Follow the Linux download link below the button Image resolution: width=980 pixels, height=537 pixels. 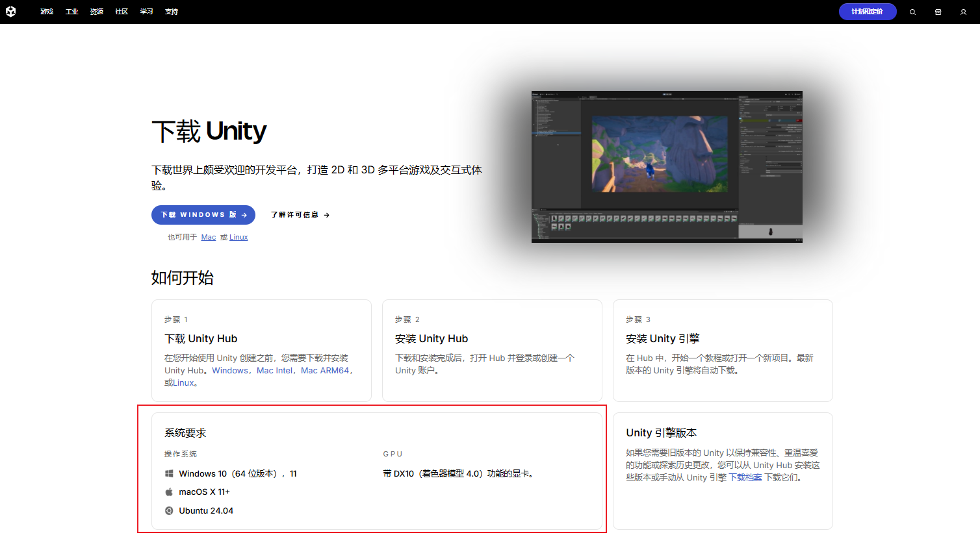pos(238,237)
